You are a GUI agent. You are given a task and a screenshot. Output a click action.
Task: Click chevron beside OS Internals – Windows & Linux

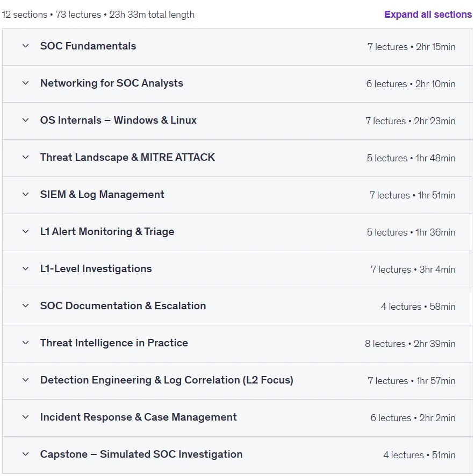pyautogui.click(x=25, y=120)
